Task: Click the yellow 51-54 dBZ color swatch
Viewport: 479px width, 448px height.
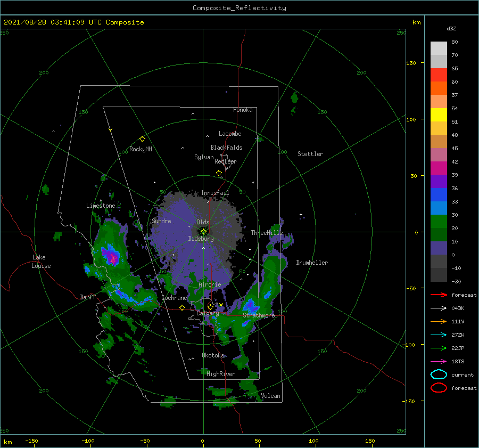Action: (439, 115)
